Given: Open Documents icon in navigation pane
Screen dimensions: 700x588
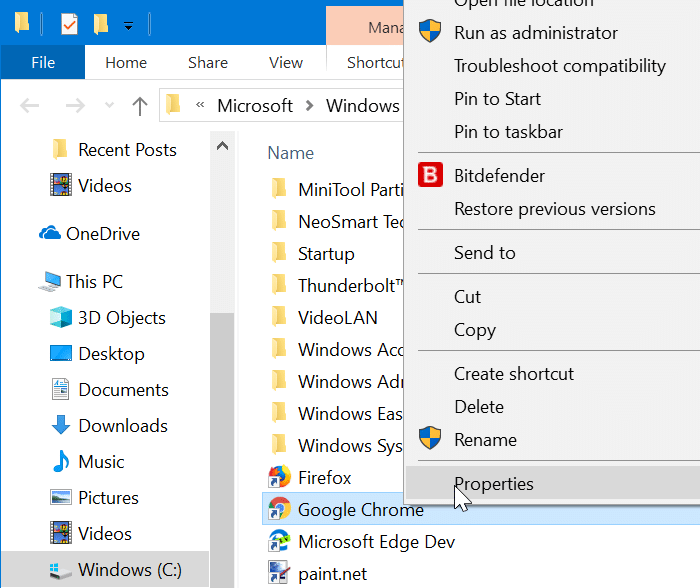Looking at the screenshot, I should tap(61, 389).
